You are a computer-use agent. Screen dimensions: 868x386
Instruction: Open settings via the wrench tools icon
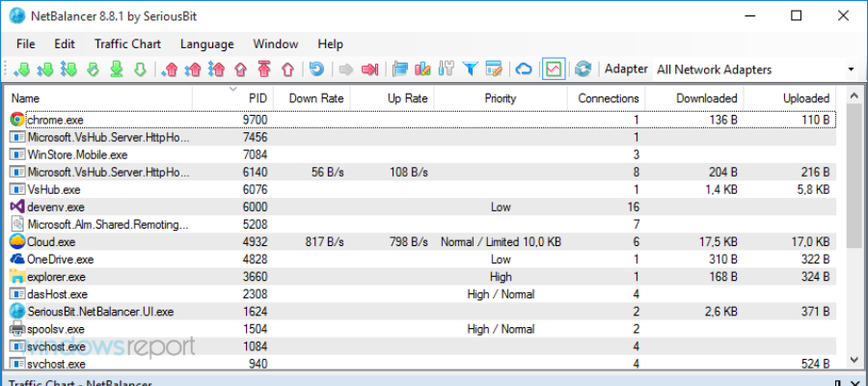[447, 69]
